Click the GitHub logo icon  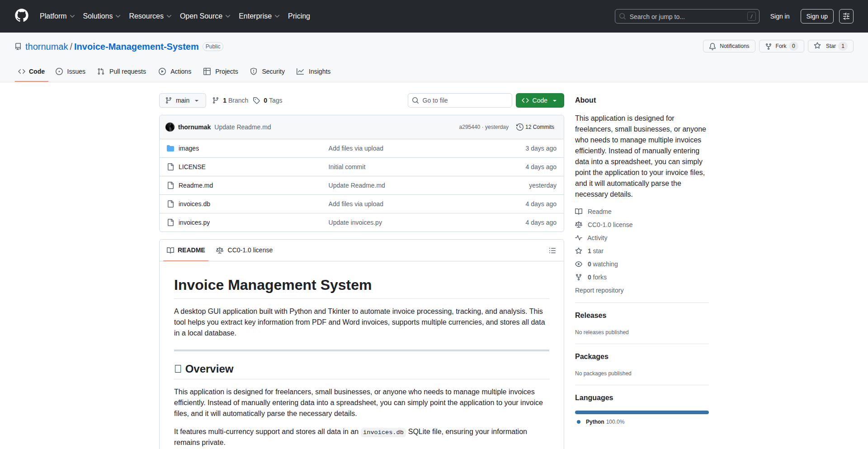[x=21, y=16]
